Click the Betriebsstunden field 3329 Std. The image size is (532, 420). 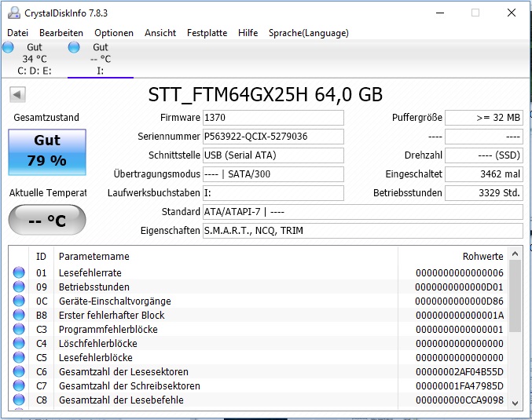(x=484, y=193)
